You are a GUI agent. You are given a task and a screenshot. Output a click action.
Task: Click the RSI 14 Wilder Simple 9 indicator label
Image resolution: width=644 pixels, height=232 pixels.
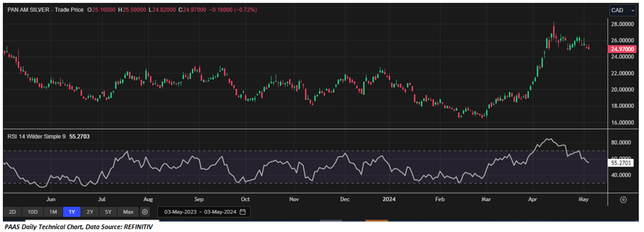[36, 136]
